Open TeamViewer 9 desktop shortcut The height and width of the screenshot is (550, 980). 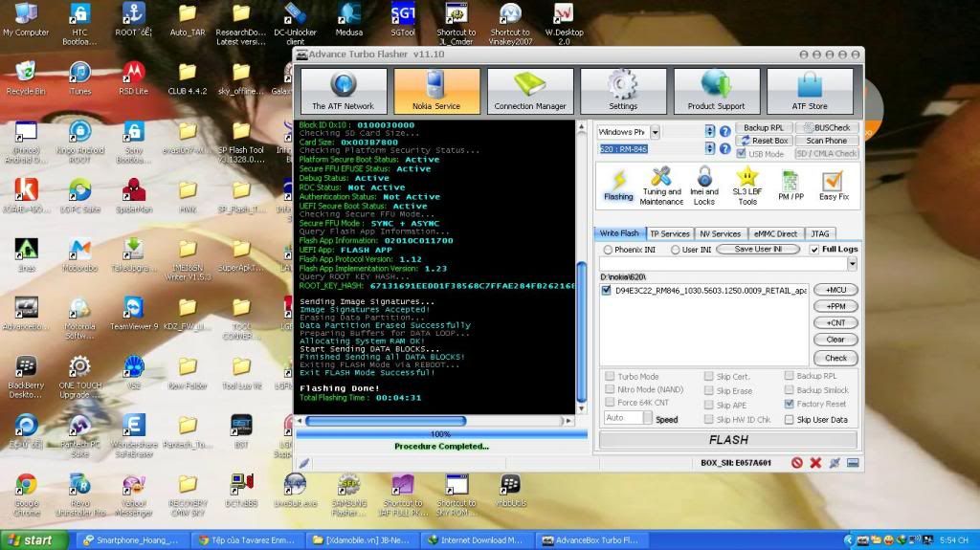(134, 314)
